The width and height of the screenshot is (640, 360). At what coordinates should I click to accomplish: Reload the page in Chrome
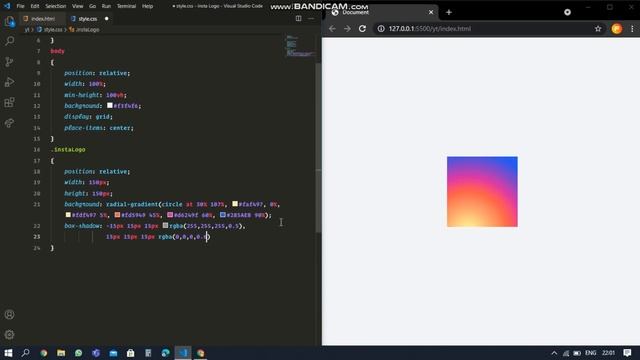[362, 29]
